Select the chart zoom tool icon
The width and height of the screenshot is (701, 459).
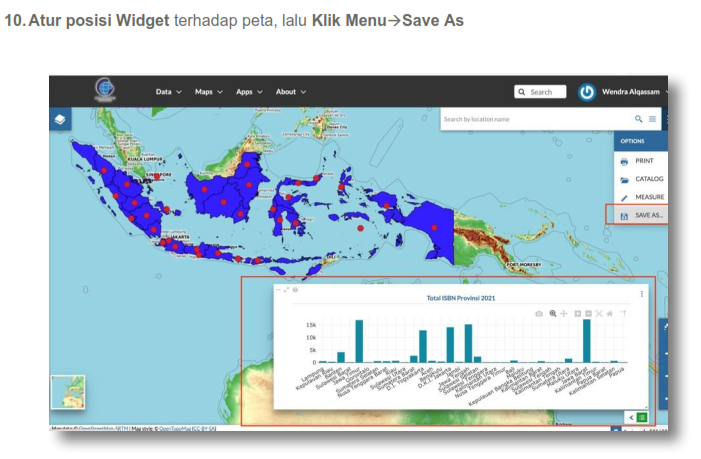[552, 313]
